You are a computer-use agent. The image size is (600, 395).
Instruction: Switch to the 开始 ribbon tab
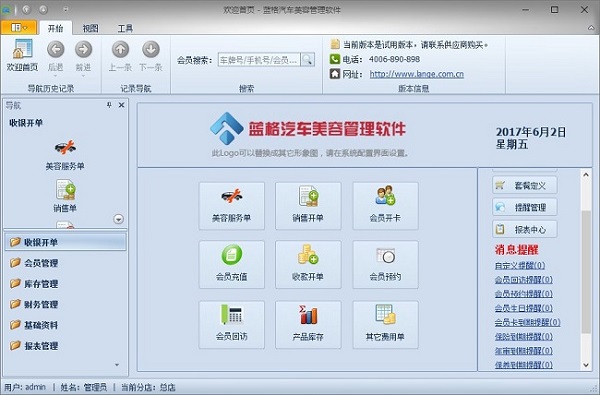tap(55, 28)
